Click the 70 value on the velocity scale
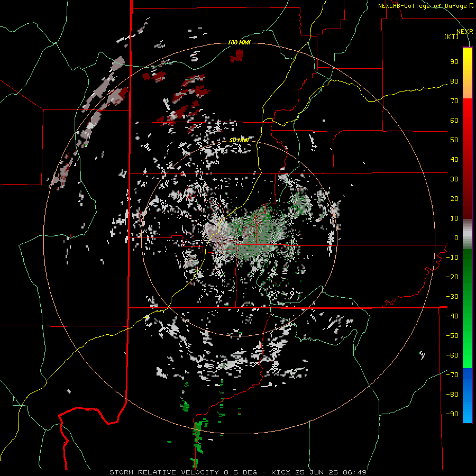The image size is (476, 476). (x=454, y=101)
